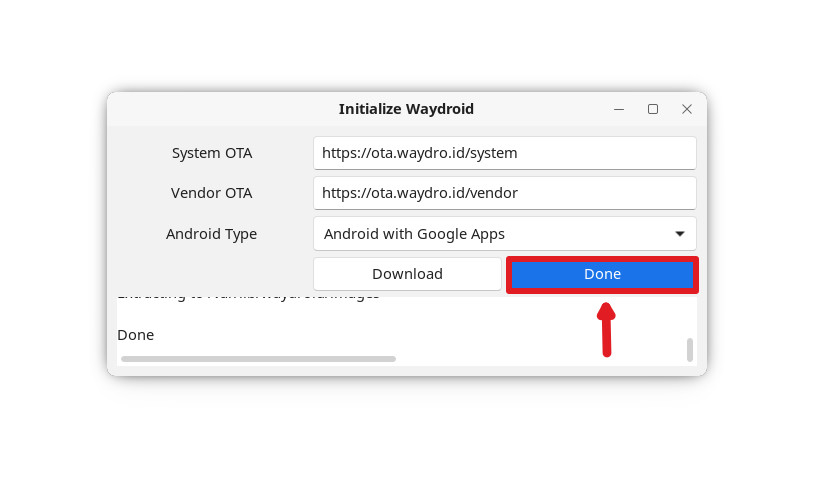Click the partially hidden log line above Done
This screenshot has height=498, width=814.
tap(248, 296)
